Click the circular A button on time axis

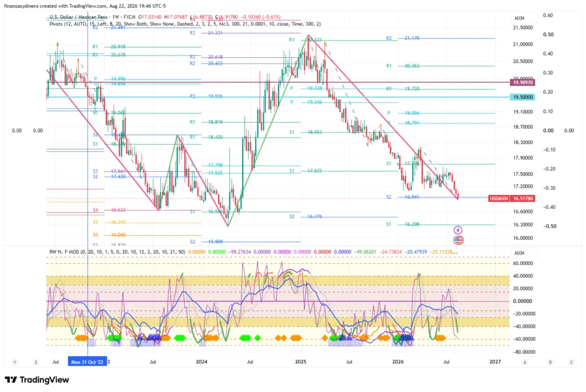pyautogui.click(x=525, y=362)
